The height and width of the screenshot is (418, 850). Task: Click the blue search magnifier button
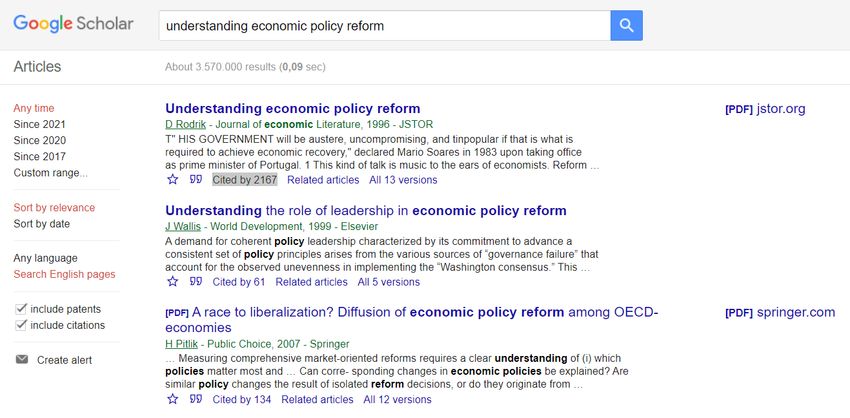click(626, 25)
